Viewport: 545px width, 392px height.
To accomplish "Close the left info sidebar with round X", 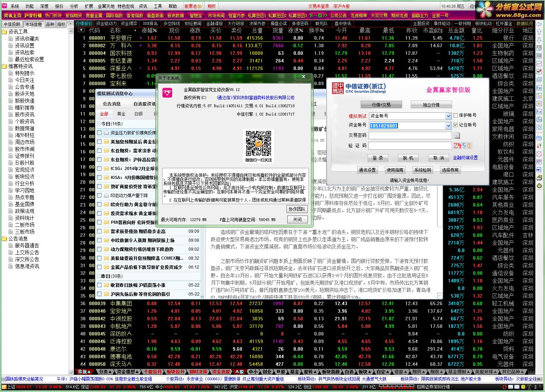I will [x=70, y=24].
